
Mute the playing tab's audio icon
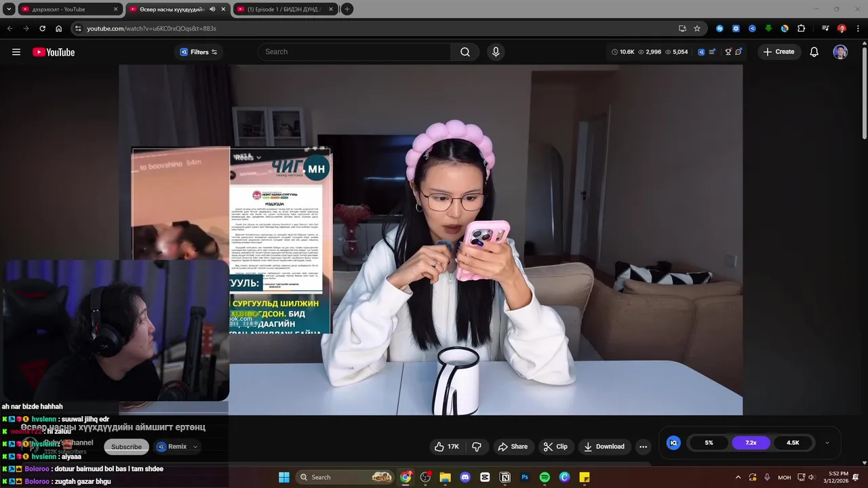[x=212, y=9]
